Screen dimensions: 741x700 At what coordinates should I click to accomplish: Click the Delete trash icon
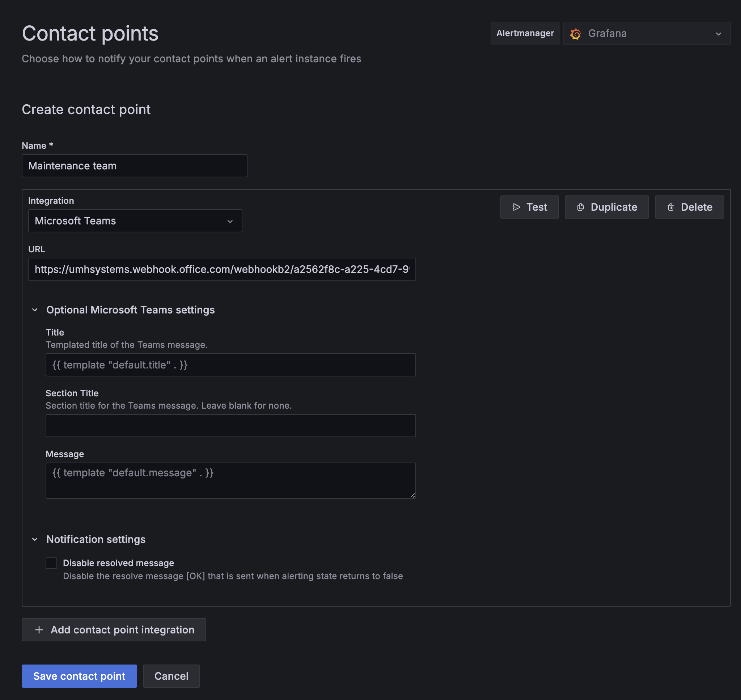tap(670, 207)
